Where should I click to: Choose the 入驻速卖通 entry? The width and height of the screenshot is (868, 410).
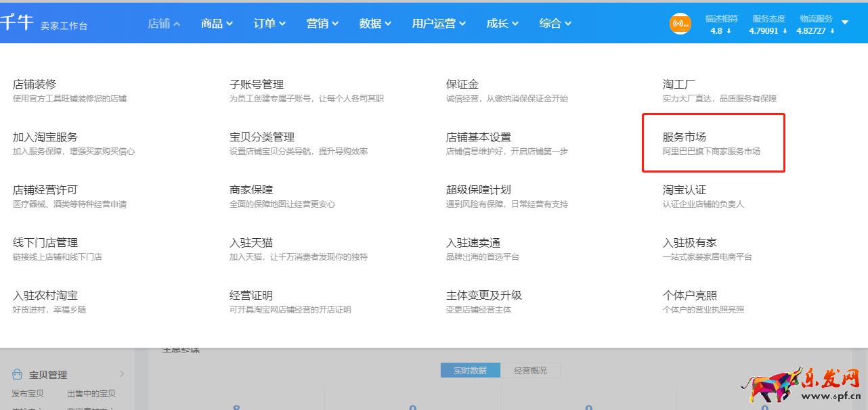pyautogui.click(x=473, y=243)
